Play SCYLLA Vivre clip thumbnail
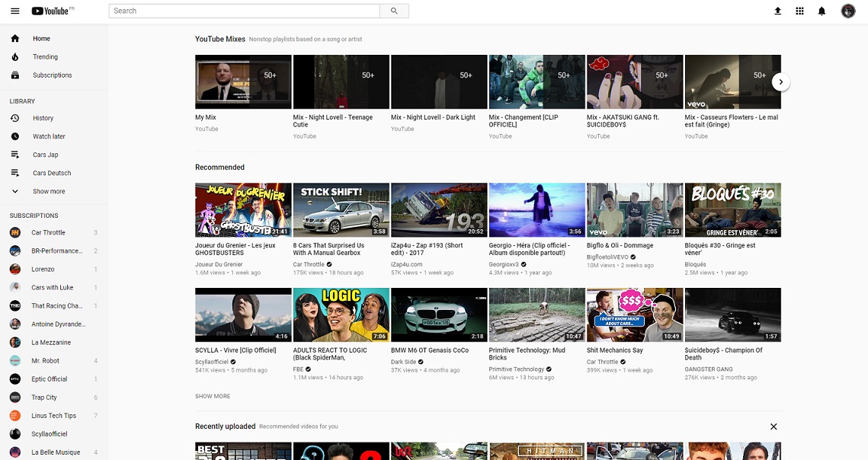The width and height of the screenshot is (868, 460). point(243,315)
